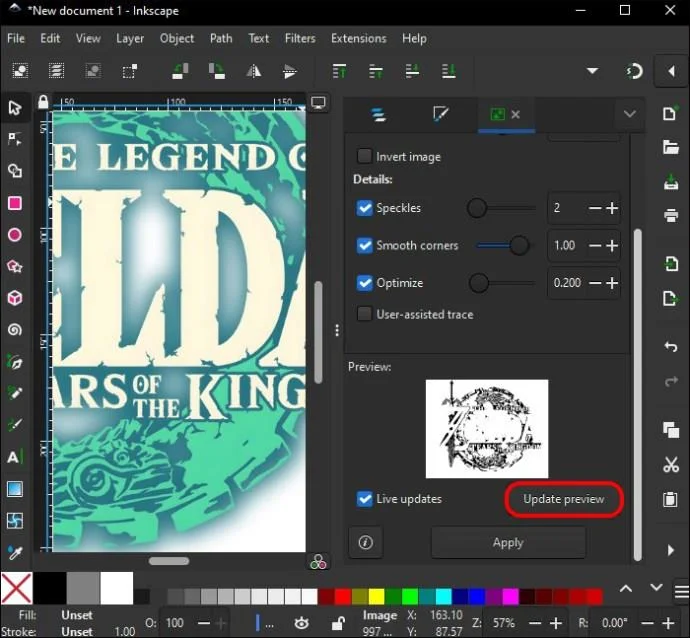
Task: Toggle layer visibility eye in status bar
Action: click(x=301, y=623)
